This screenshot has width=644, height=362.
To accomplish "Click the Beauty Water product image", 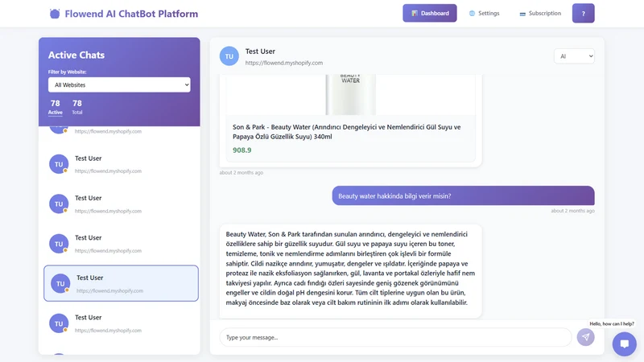I will point(350,94).
